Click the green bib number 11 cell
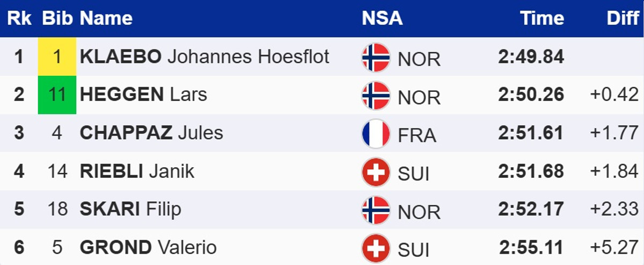This screenshot has height=265, width=644. (57, 95)
